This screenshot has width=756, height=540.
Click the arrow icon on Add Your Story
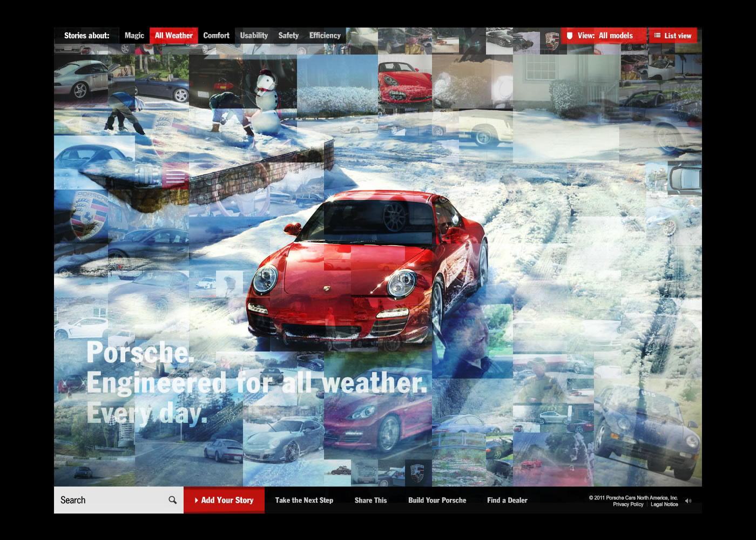click(197, 501)
